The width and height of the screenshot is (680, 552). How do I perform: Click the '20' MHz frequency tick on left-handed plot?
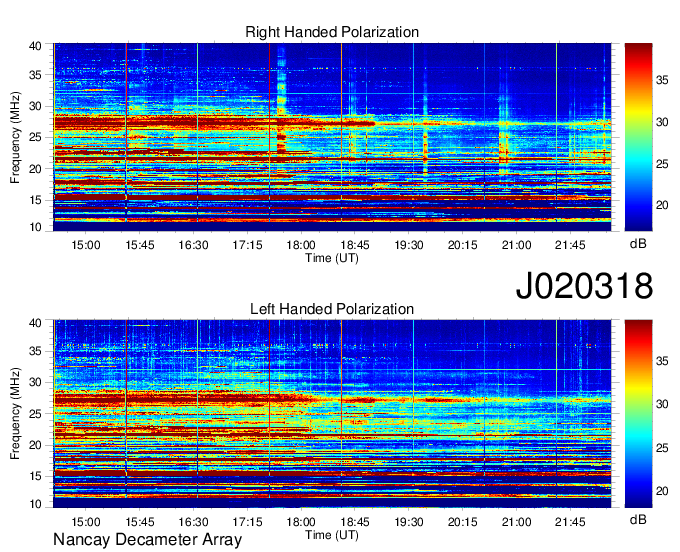point(36,445)
